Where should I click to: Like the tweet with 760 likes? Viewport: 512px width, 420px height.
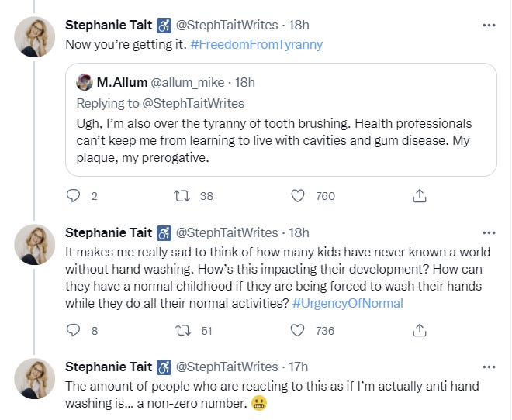click(298, 196)
